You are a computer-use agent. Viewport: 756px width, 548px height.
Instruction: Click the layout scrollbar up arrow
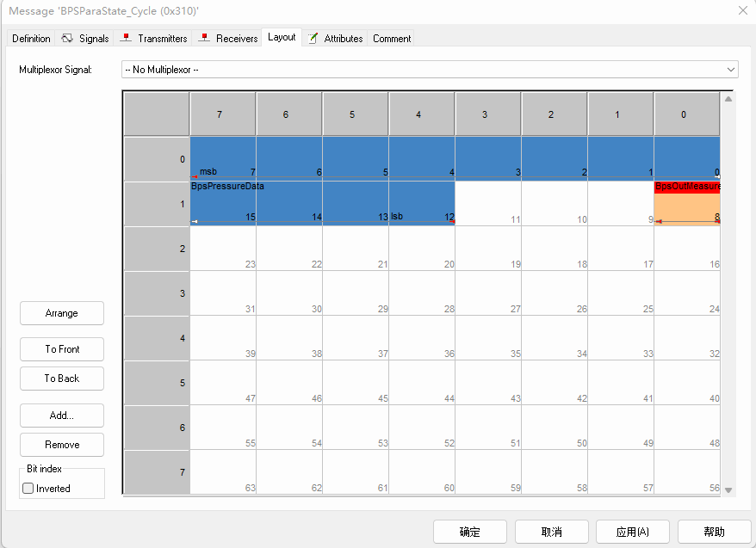pos(728,99)
